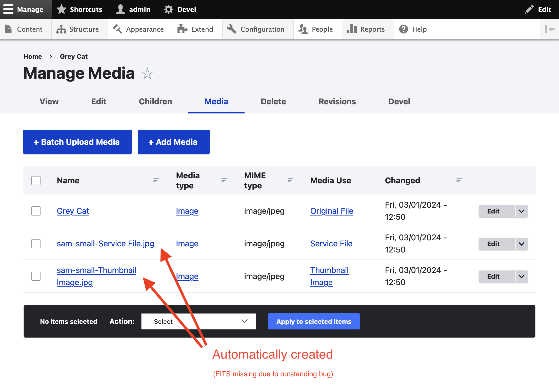Click the Batch Upload Media button
The height and width of the screenshot is (392, 559).
click(x=77, y=142)
